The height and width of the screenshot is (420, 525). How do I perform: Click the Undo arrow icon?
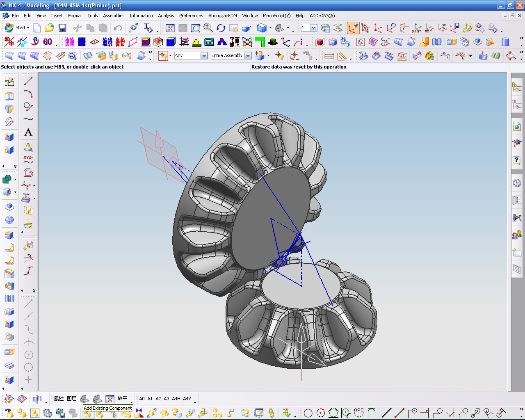point(118,28)
